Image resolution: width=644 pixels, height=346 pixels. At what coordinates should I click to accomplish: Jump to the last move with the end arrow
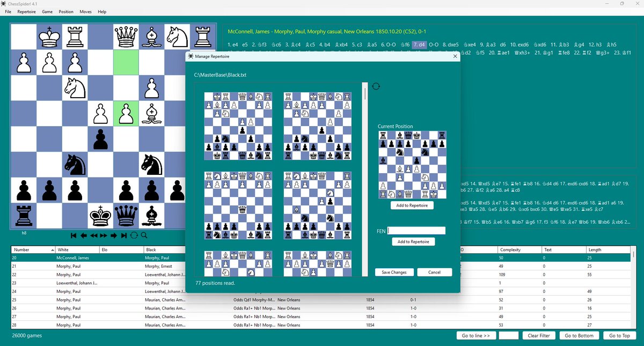click(123, 235)
